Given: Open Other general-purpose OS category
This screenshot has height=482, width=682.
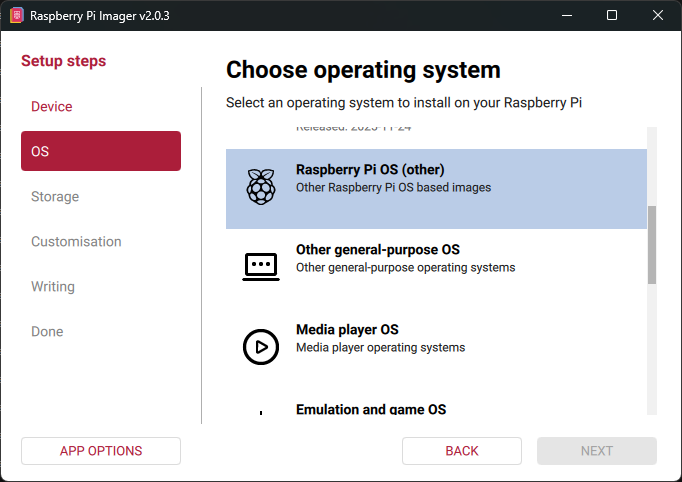Looking at the screenshot, I should pyautogui.click(x=436, y=269).
